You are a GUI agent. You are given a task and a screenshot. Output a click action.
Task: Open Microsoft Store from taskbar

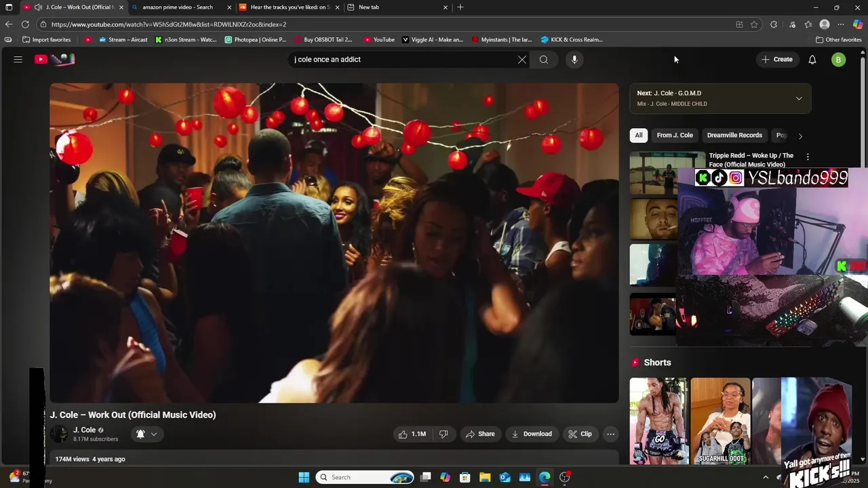point(465,477)
